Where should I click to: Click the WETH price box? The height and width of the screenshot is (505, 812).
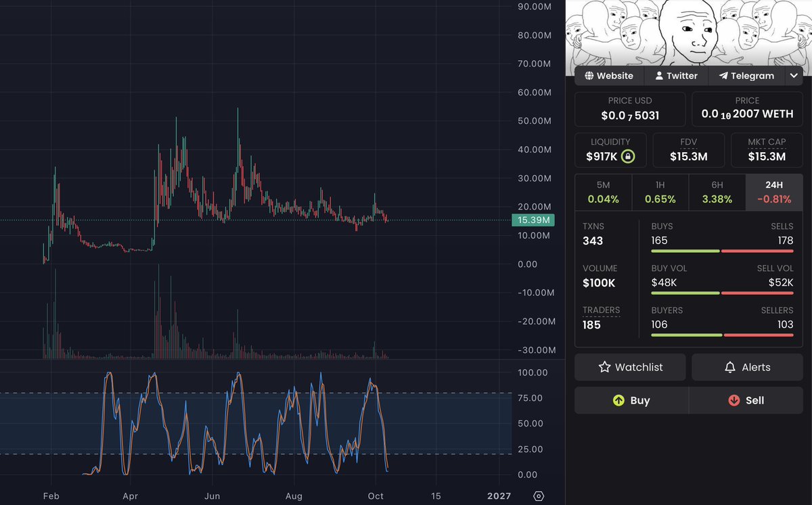[747, 109]
